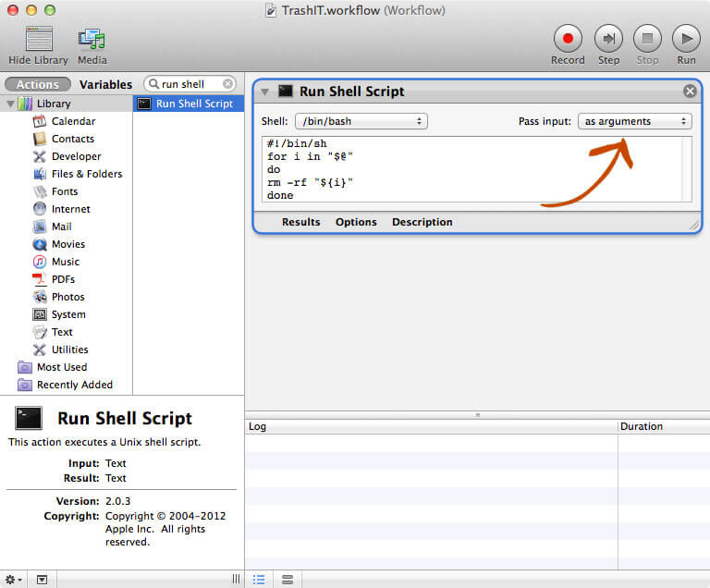This screenshot has height=588, width=710.
Task: Switch log to list view
Action: pyautogui.click(x=260, y=579)
